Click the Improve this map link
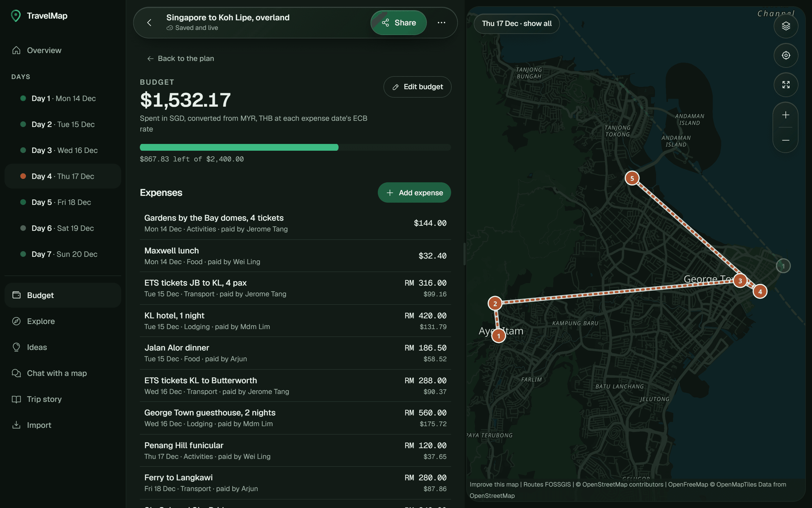812x508 pixels. [494, 484]
